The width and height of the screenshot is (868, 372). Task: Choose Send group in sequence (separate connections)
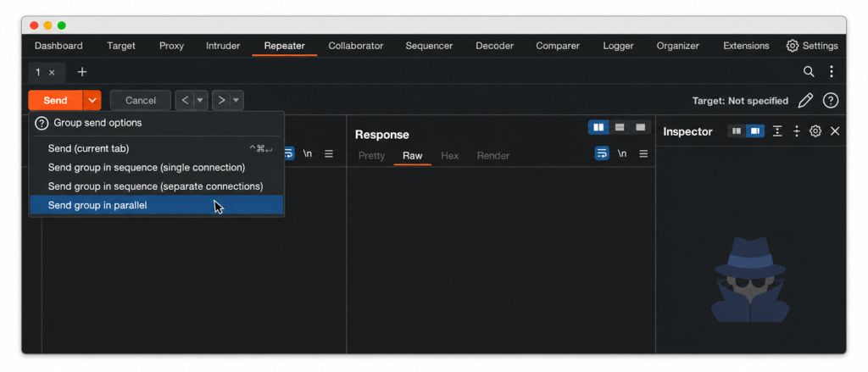click(x=157, y=186)
